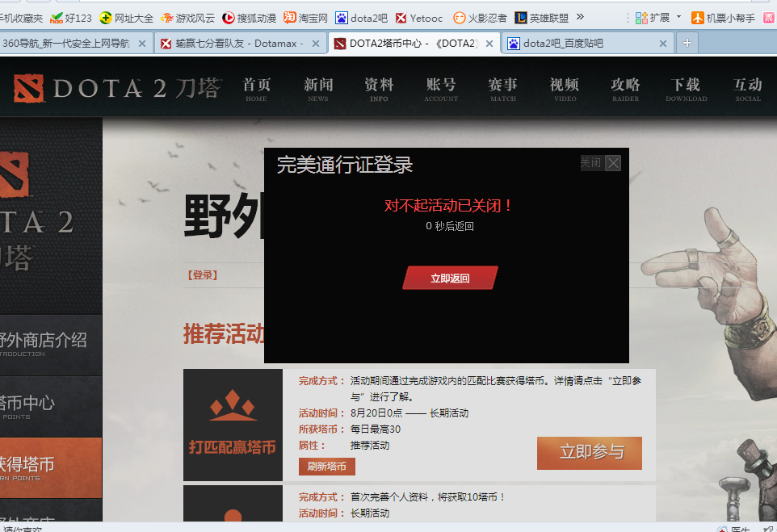777x532 pixels.
Task: Open the 搜狐动漫 bookmark
Action: (250, 19)
